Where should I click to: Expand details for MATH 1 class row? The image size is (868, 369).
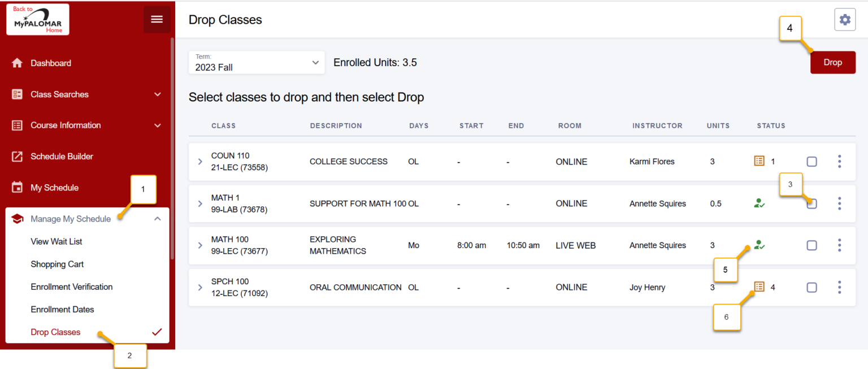[x=200, y=203]
